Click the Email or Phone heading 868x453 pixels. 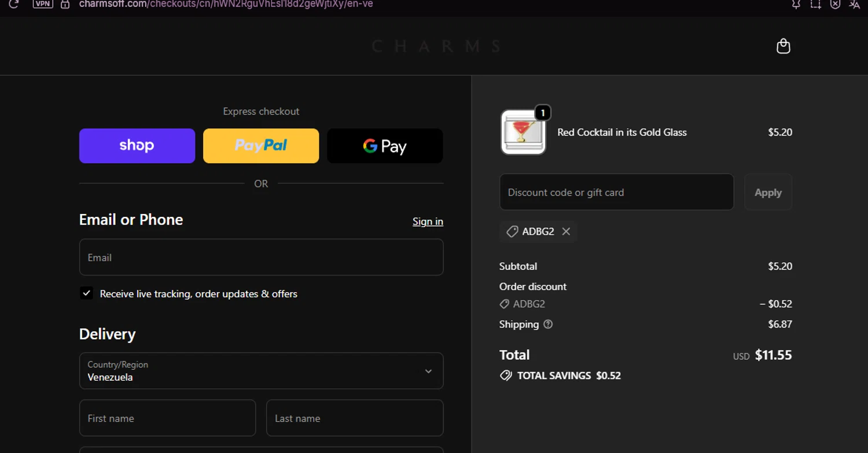pos(131,220)
